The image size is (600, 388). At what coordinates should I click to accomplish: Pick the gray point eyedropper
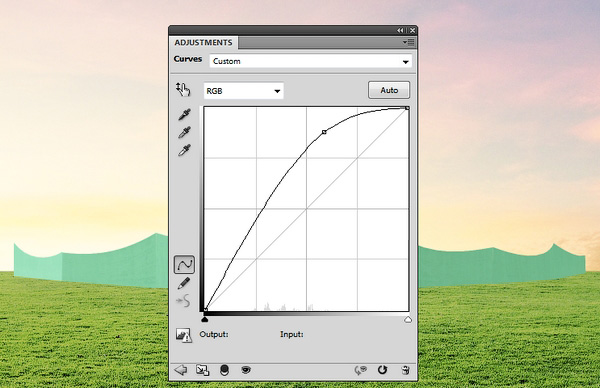[x=184, y=132]
